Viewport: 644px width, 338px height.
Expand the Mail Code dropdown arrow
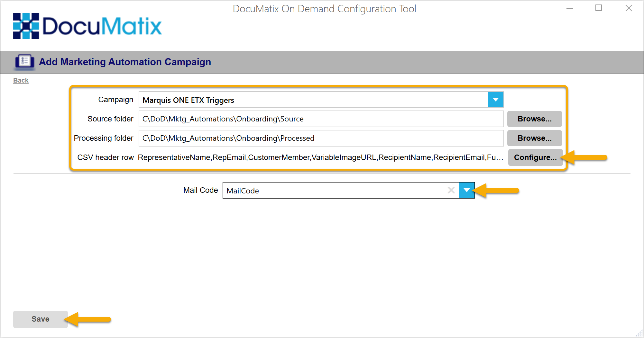pos(467,190)
